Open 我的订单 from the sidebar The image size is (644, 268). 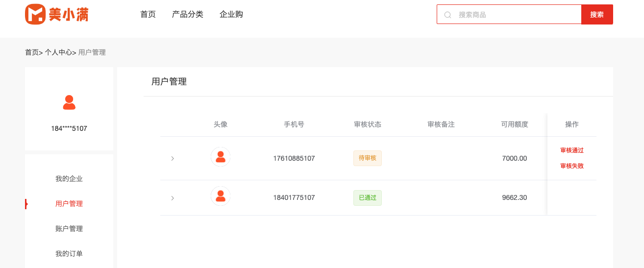69,254
